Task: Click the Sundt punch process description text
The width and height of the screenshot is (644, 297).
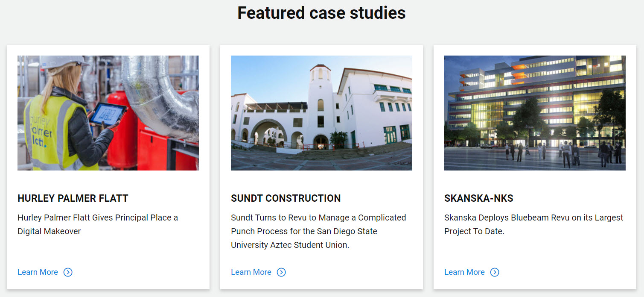Action: point(318,231)
